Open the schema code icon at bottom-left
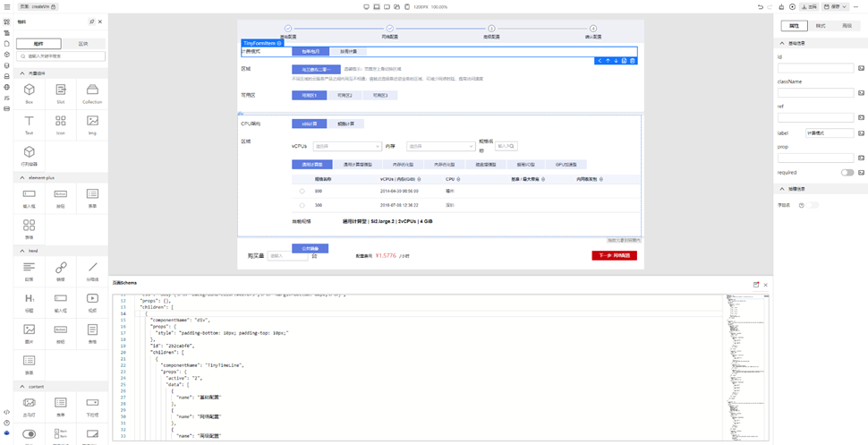The image size is (868, 445). [x=6, y=412]
